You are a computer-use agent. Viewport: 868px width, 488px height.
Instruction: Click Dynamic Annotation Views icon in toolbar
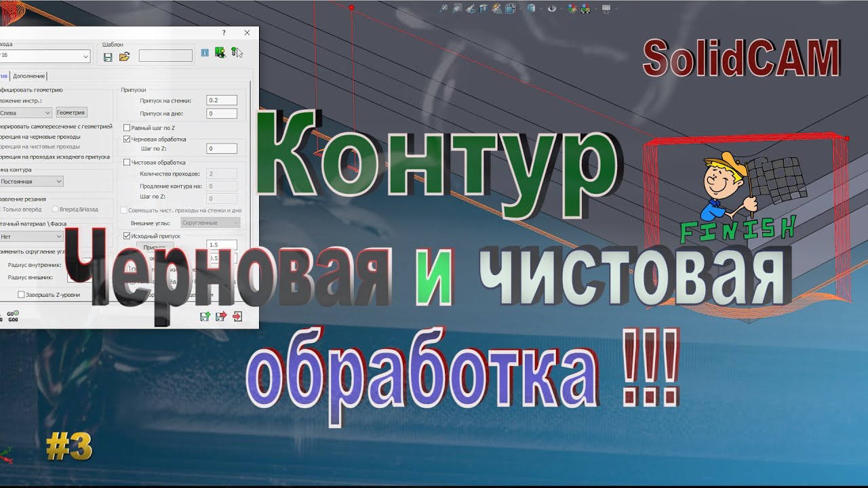tap(496, 8)
